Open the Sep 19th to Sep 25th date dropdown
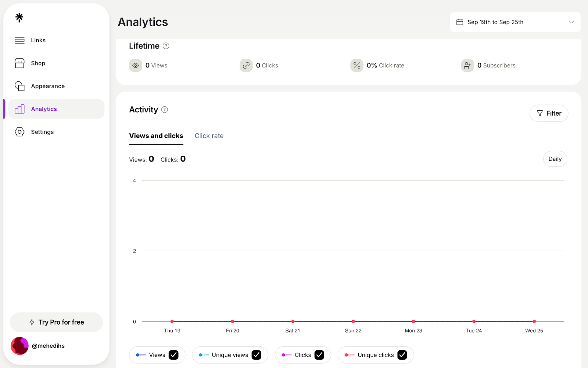The width and height of the screenshot is (588, 368). (514, 22)
